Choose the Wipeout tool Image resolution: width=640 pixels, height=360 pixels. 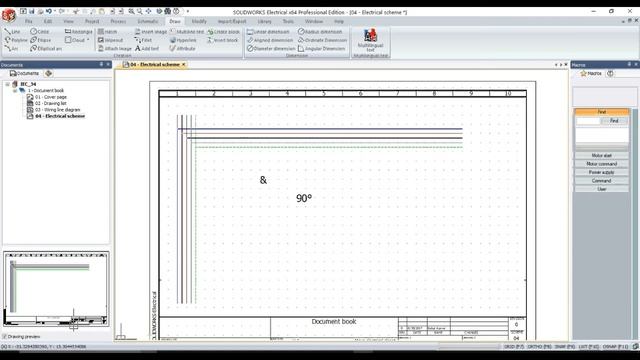pyautogui.click(x=111, y=40)
